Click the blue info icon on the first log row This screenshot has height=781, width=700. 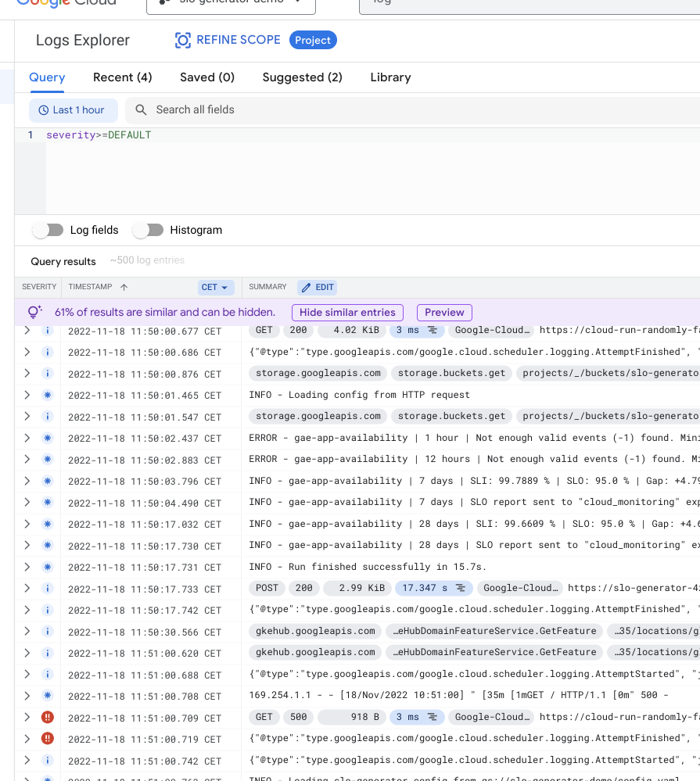47,330
